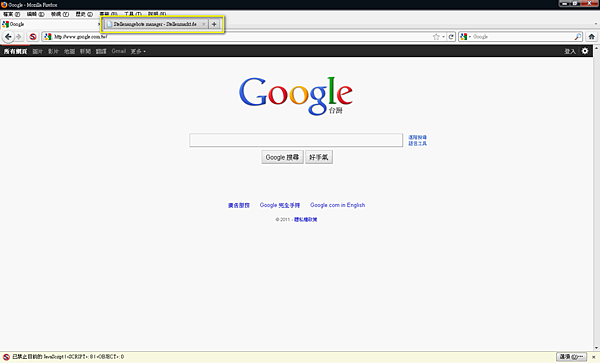Click the magnifier icon in the search box

pos(578,37)
